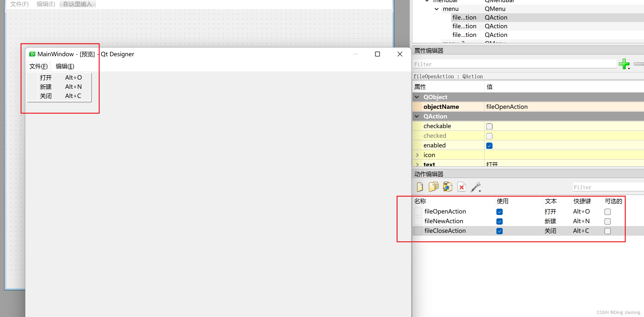Click the New action icon

[x=420, y=187]
